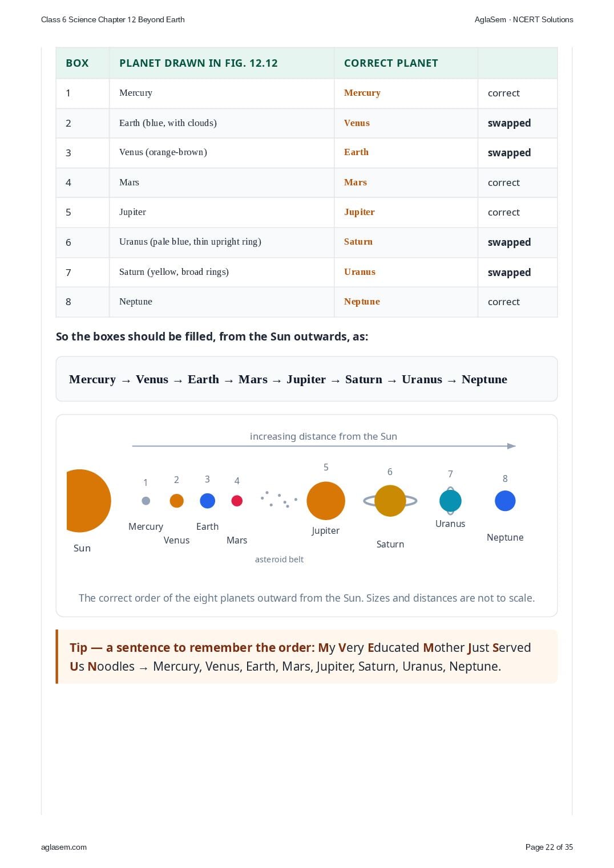Click the 'Page 22 of 35' indicator
Screen dimensions: 614x868
[x=549, y=847]
